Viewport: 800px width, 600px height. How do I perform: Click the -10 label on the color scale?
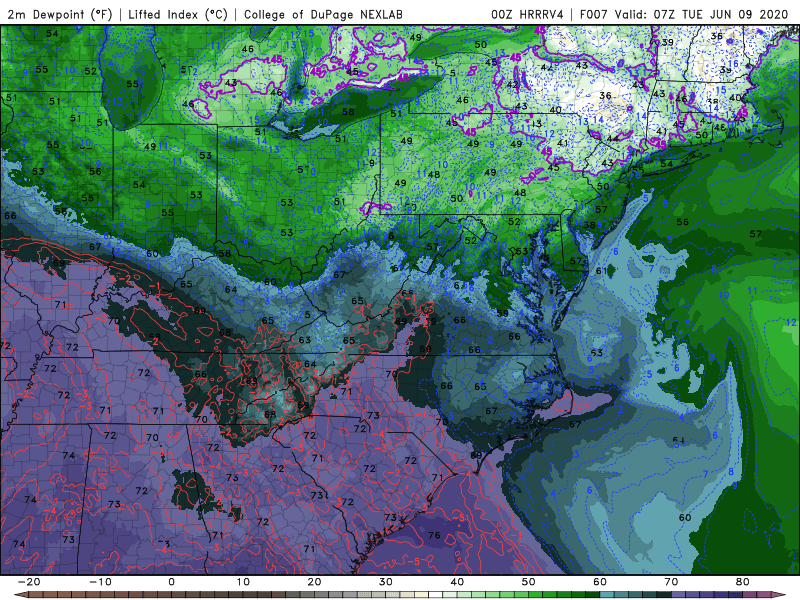[x=100, y=582]
